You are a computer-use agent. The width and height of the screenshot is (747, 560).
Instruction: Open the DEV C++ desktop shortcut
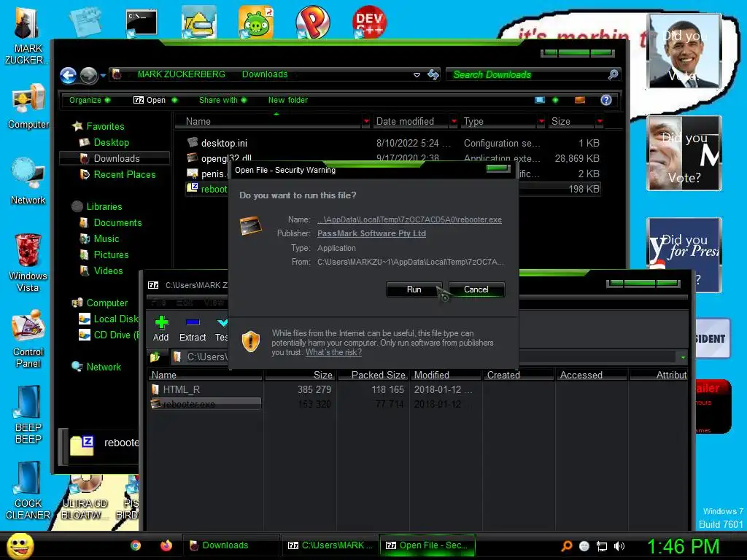point(369,22)
